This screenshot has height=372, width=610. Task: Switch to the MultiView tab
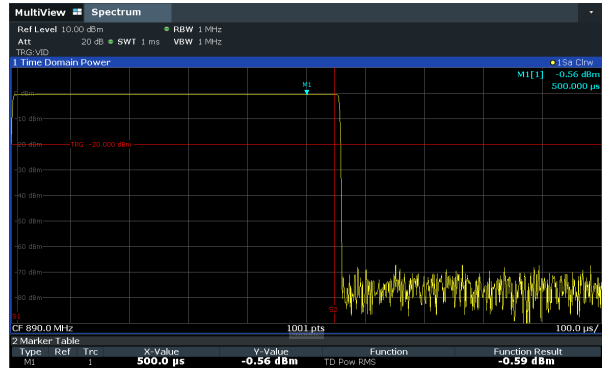(x=40, y=12)
